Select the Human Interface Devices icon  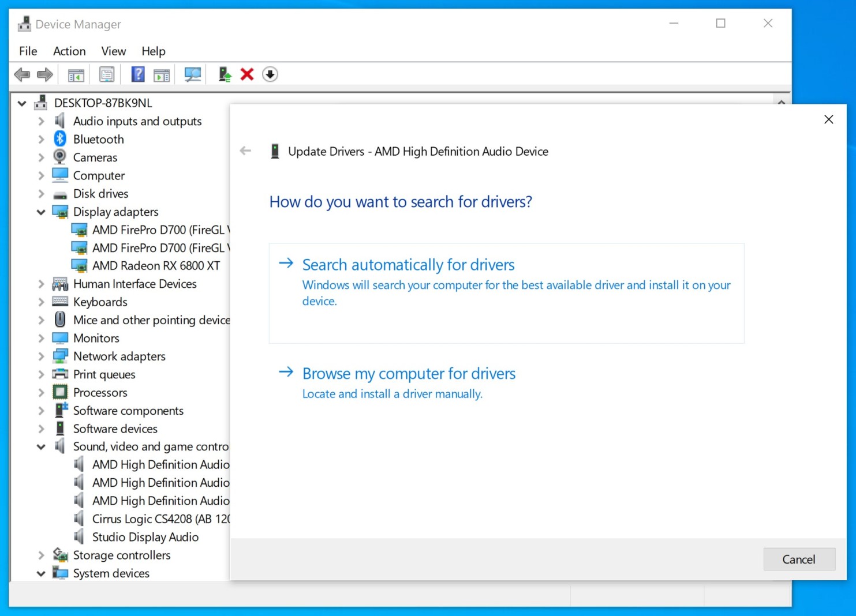[x=60, y=284]
